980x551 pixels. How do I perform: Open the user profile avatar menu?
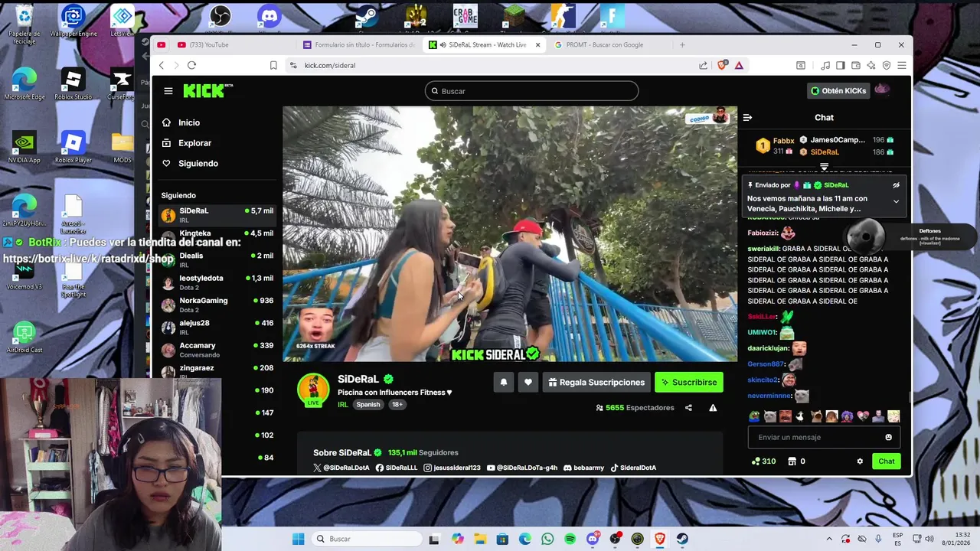coord(882,90)
